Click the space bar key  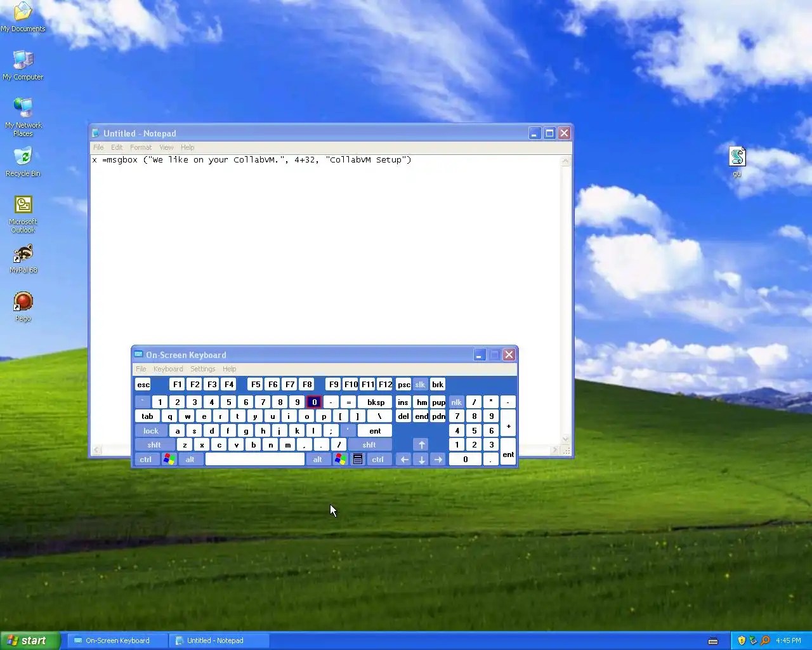tap(255, 459)
